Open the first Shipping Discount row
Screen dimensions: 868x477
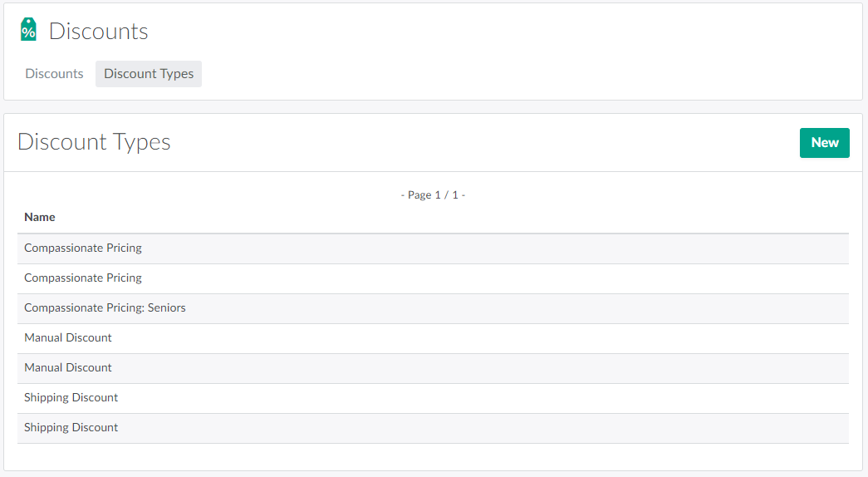[x=71, y=398]
